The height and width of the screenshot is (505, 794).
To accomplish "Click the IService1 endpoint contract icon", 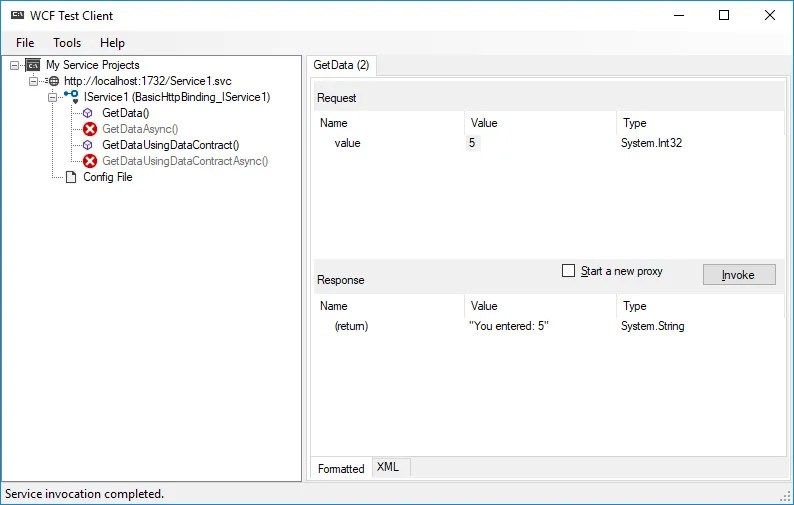I will click(x=71, y=96).
